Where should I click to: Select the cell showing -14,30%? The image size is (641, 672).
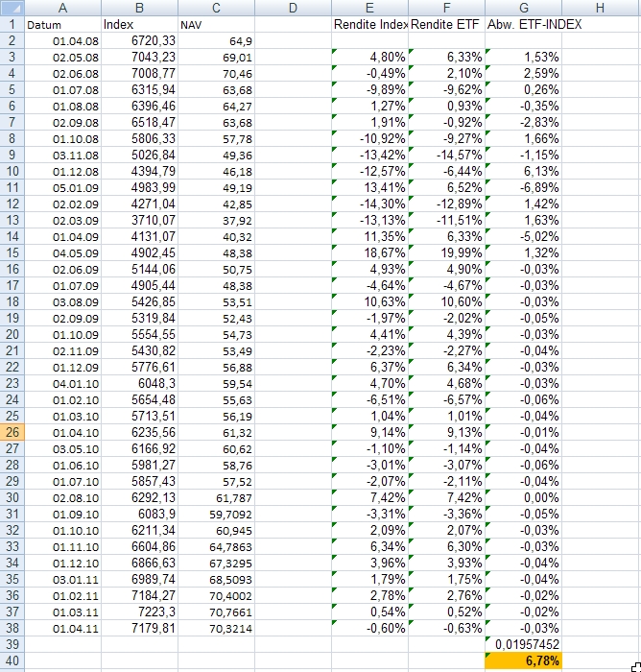(x=369, y=204)
